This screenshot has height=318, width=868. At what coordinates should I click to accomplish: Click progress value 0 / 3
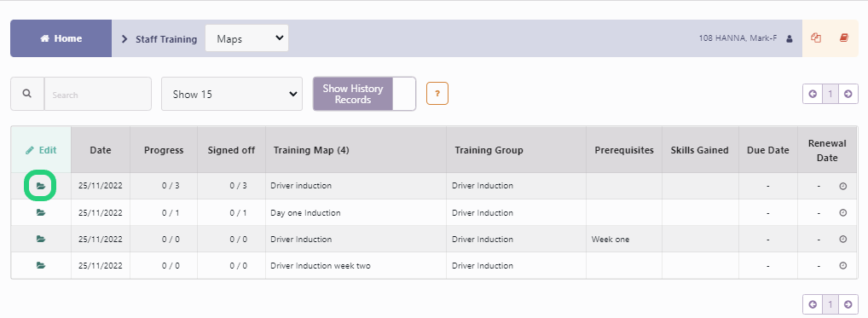pyautogui.click(x=171, y=186)
